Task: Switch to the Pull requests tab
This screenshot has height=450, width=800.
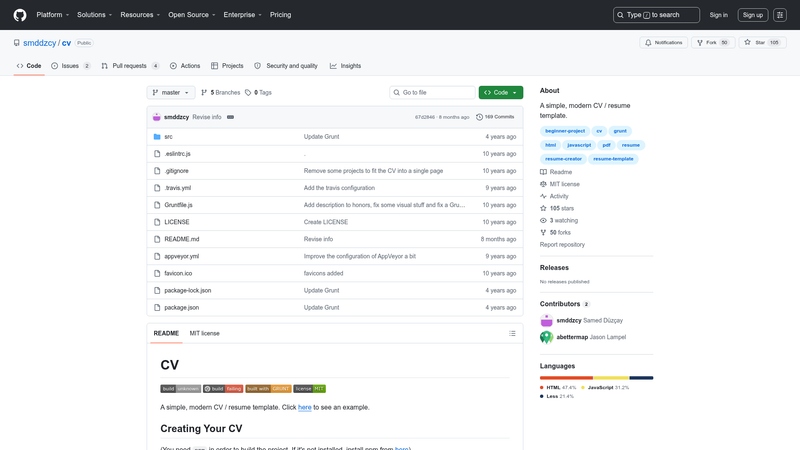Action: [130, 66]
